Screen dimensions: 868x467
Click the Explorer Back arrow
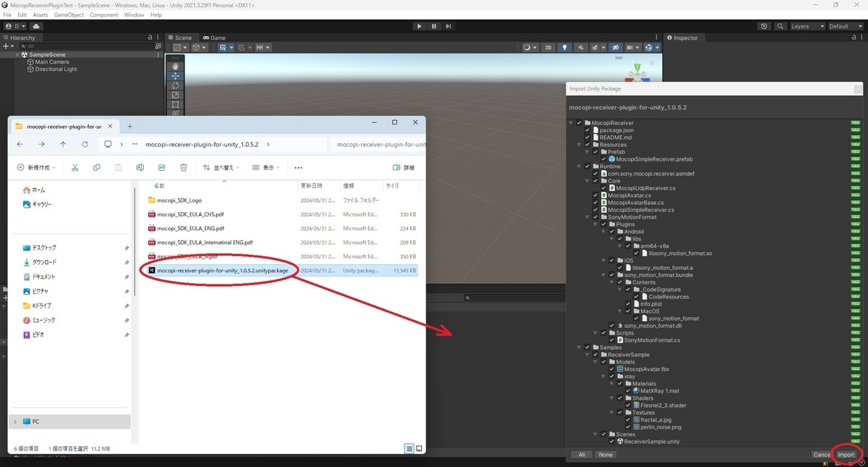20,144
